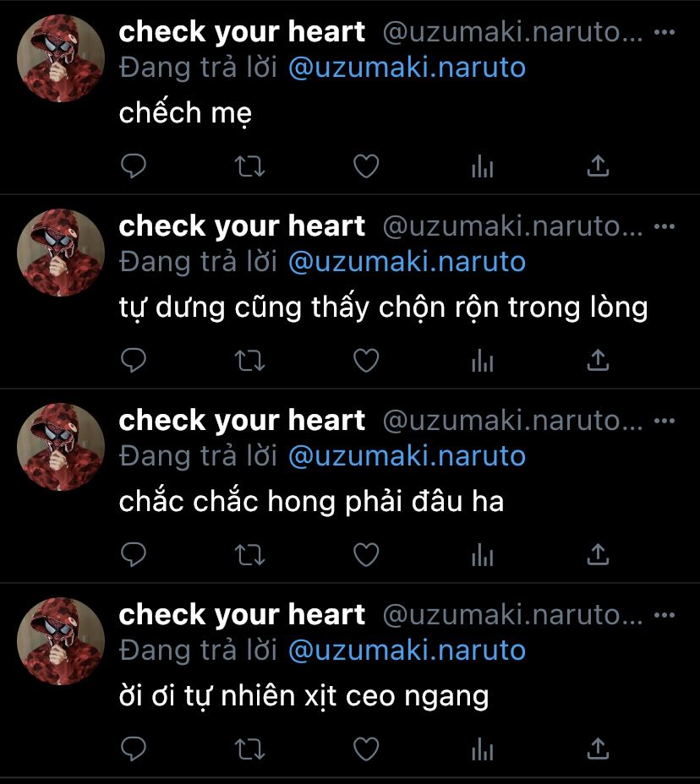Retweet the "ời ơi tự nhiên xịt ceo ngang" tweet
The image size is (700, 784).
[x=249, y=749]
